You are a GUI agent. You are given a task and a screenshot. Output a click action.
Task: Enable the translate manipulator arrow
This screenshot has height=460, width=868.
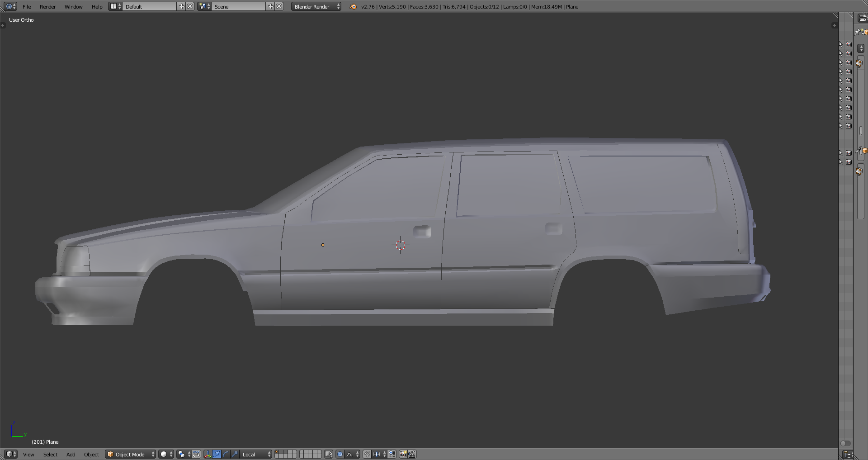coord(217,454)
